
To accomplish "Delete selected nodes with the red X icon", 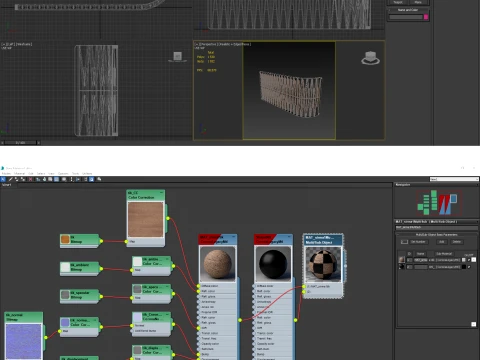I will point(30,179).
